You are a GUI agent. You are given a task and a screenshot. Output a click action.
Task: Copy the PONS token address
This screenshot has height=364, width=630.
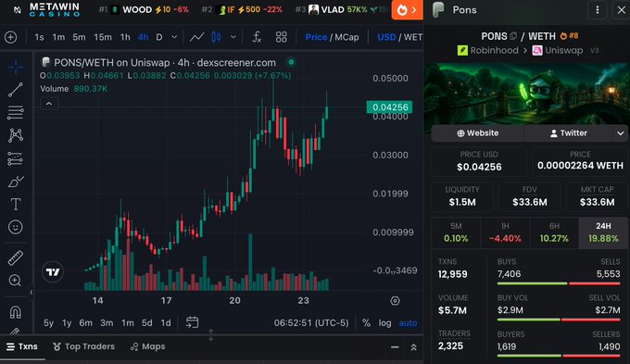513,36
